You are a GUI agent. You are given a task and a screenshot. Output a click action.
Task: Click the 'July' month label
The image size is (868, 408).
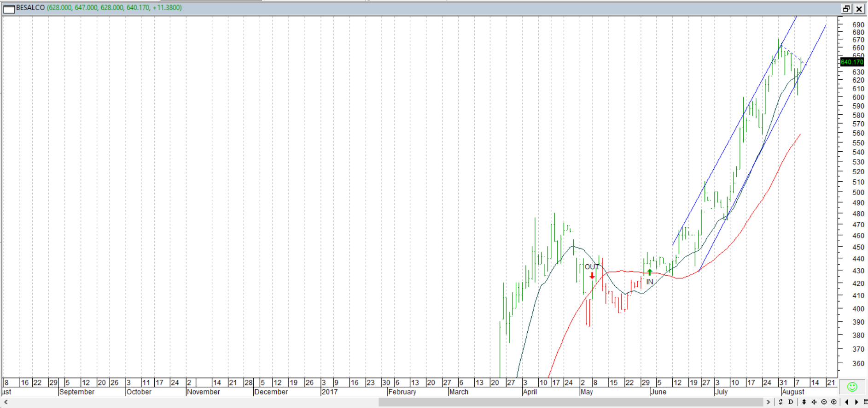[x=722, y=392]
